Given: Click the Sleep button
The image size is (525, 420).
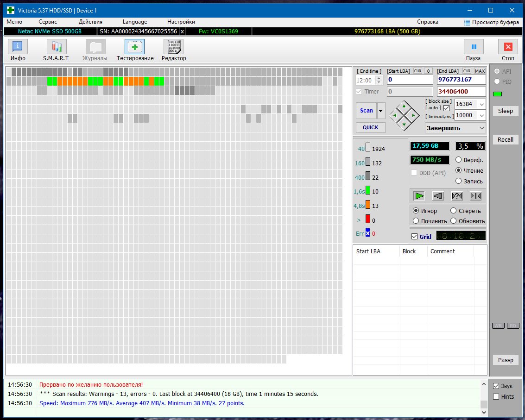Looking at the screenshot, I should [x=505, y=111].
